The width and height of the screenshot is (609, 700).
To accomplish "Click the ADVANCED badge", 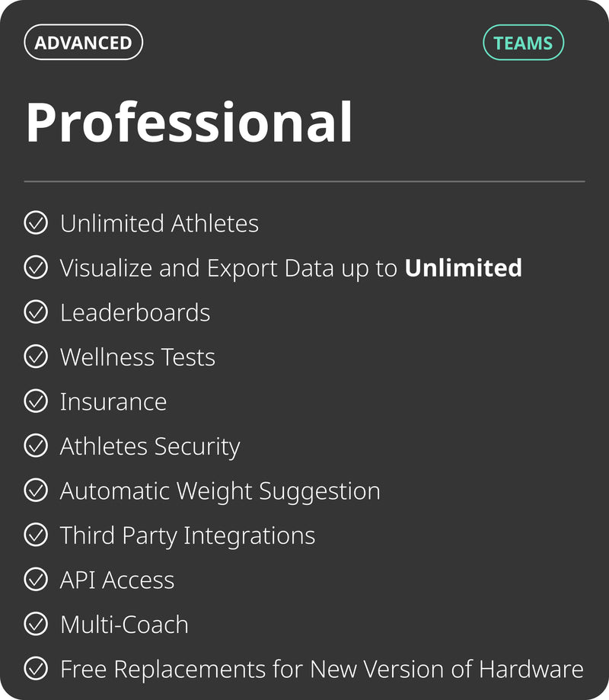I will coord(84,43).
